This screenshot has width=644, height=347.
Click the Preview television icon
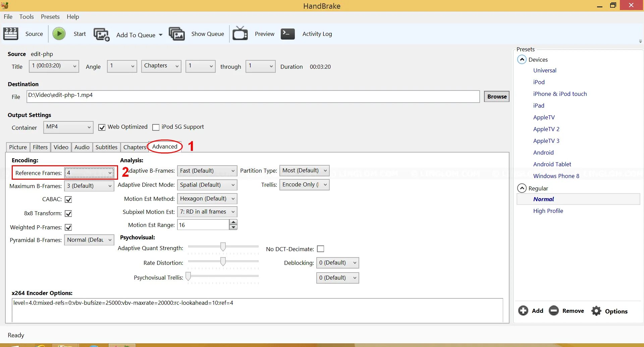pos(240,34)
